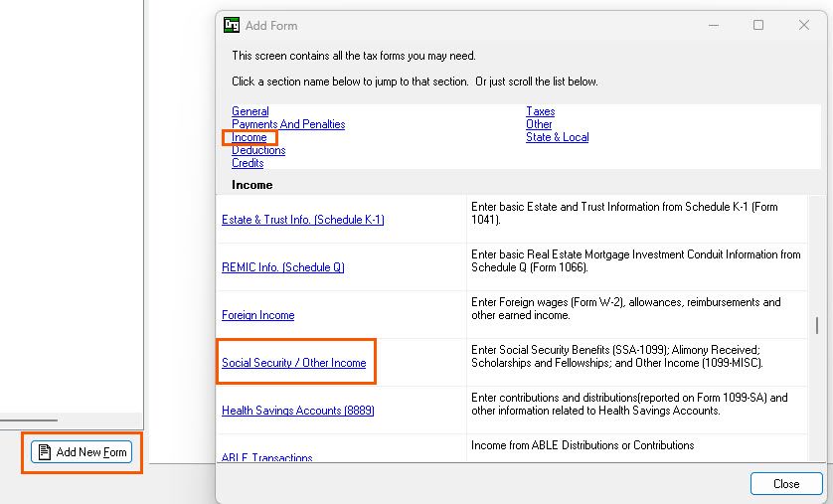
Task: Jump to the Income section link
Action: [x=250, y=137]
